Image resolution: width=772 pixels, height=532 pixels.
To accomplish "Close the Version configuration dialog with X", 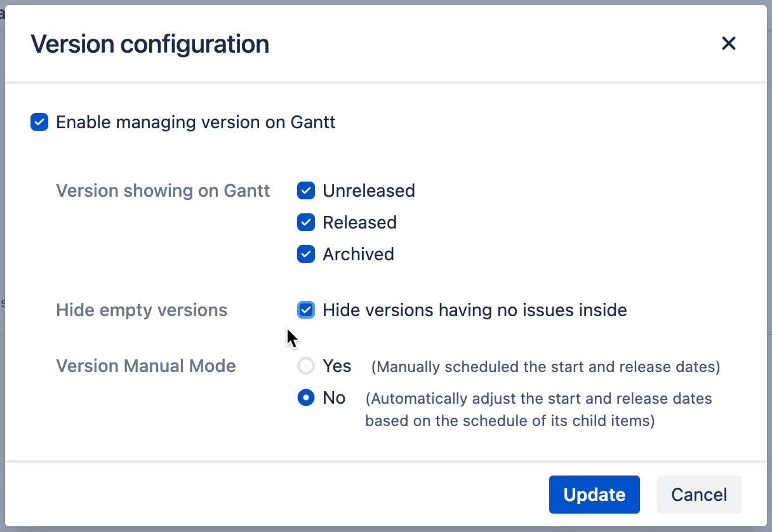I will [x=728, y=43].
